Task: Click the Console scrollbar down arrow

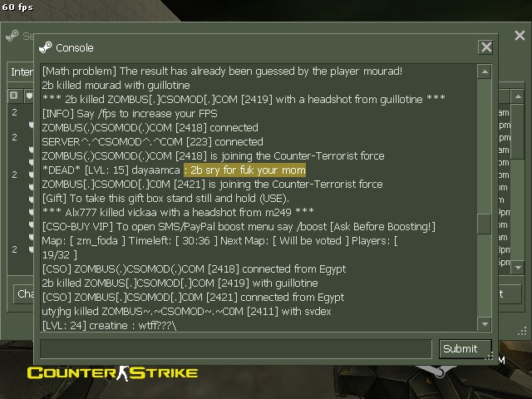Action: point(485,323)
